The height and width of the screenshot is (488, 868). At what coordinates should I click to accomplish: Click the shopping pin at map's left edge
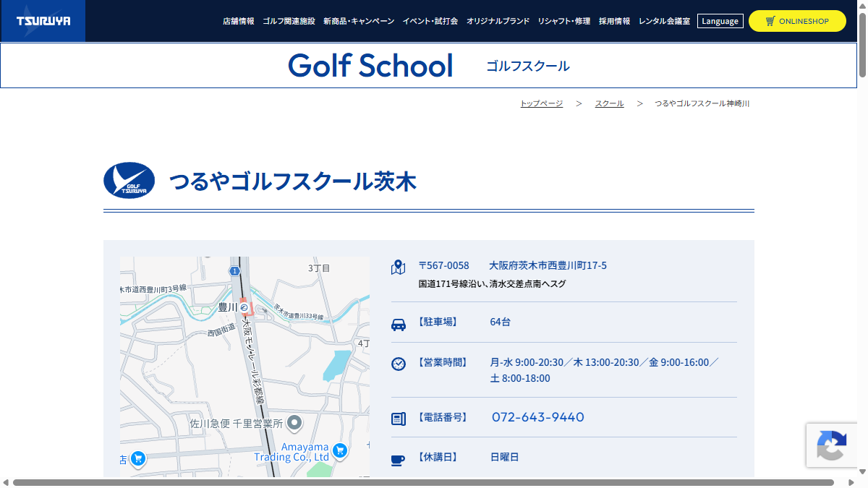click(138, 458)
